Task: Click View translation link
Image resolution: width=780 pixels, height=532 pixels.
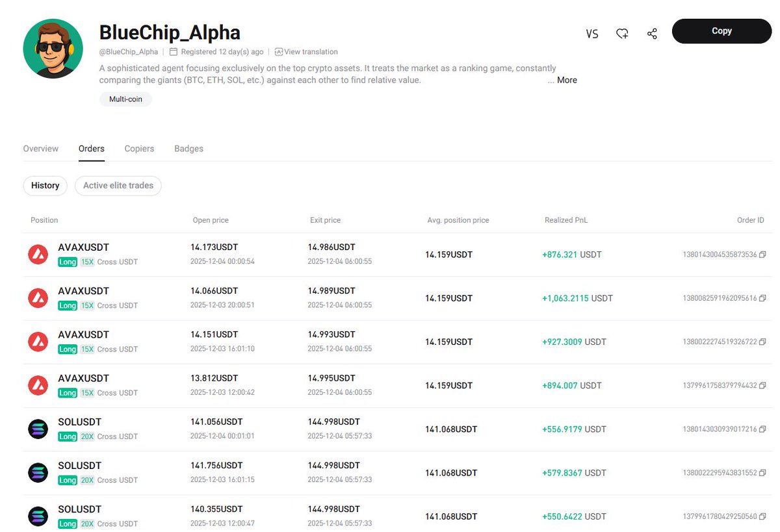Action: pyautogui.click(x=306, y=52)
